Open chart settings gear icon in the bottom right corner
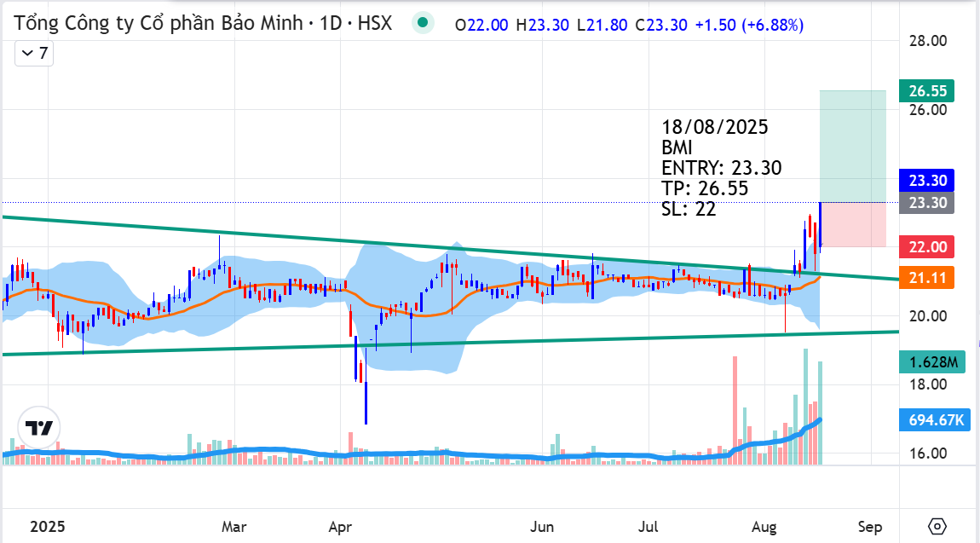The width and height of the screenshot is (980, 543). tap(937, 526)
